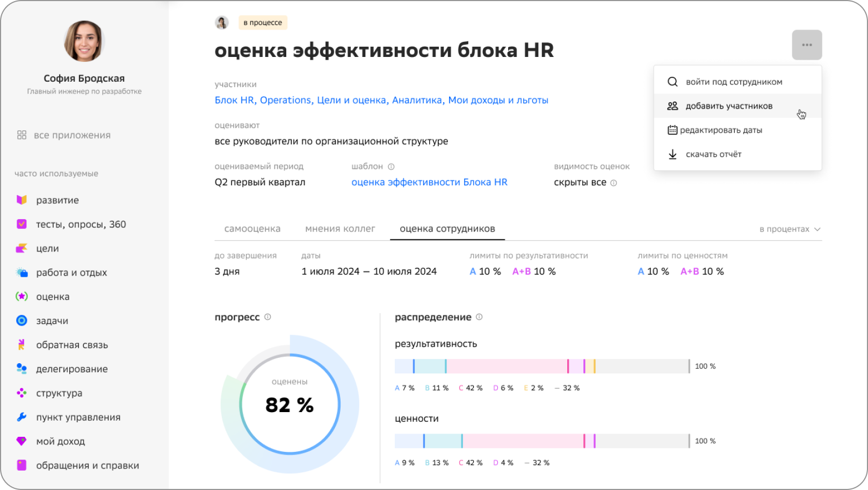Open the развитие app icon in sidebar

(x=21, y=200)
